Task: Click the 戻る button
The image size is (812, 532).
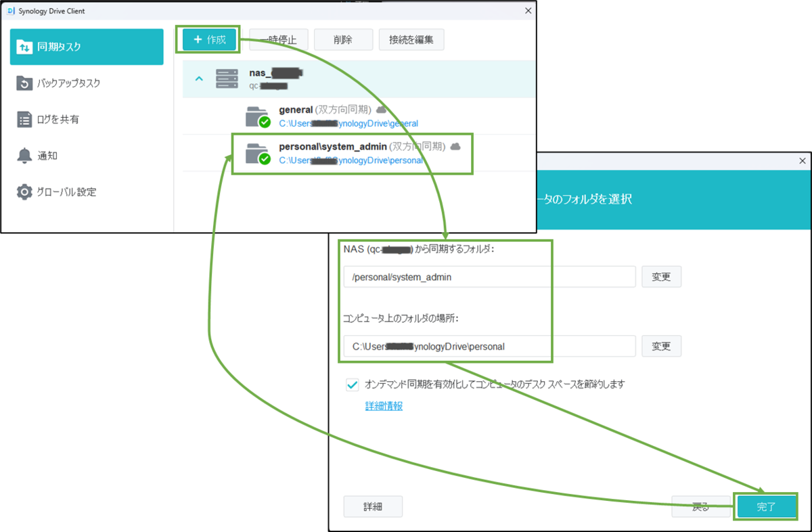Action: click(701, 506)
